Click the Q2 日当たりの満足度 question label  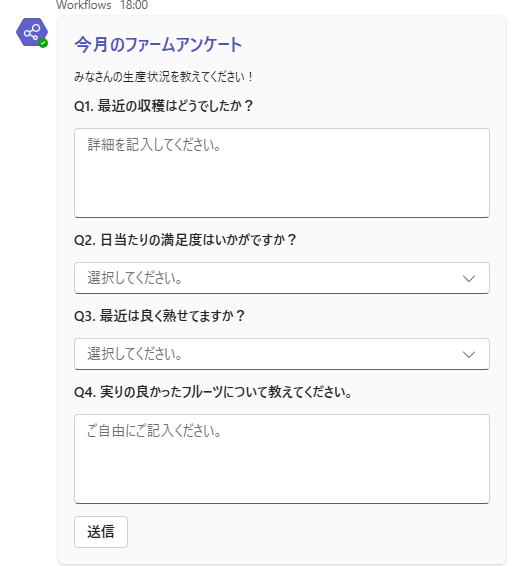(x=185, y=240)
